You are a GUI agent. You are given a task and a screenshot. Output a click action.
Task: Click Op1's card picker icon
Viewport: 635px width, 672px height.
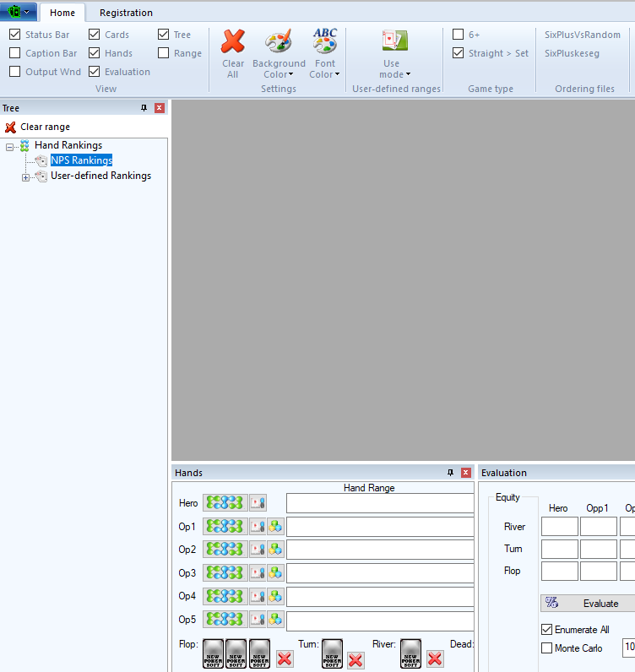point(258,526)
